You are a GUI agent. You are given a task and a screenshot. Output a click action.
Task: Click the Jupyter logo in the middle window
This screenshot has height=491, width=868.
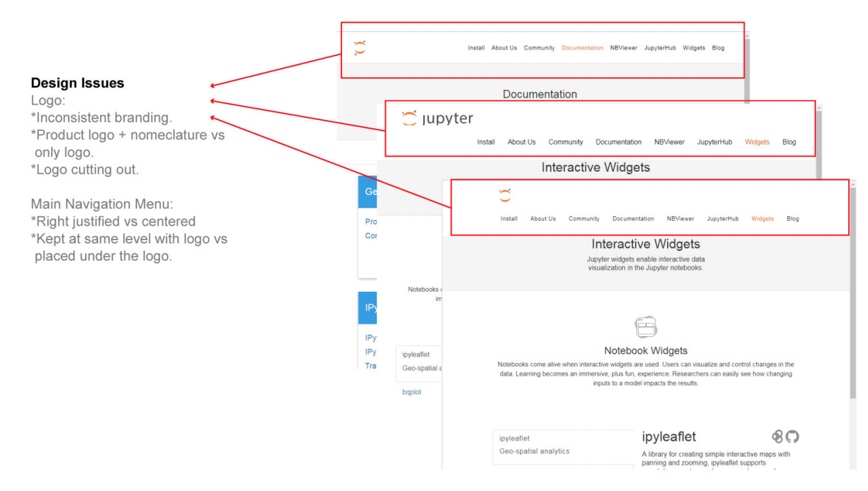[437, 119]
